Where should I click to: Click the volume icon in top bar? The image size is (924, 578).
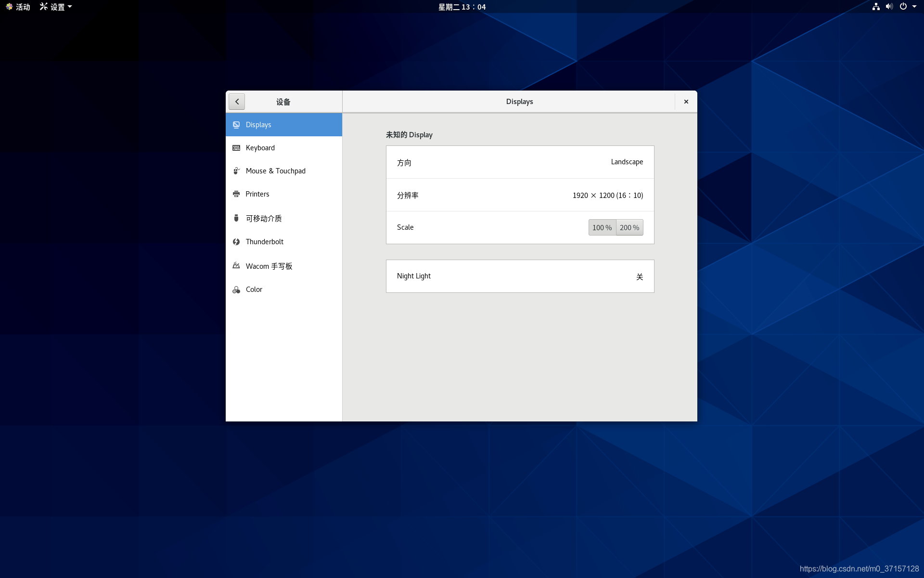click(889, 7)
